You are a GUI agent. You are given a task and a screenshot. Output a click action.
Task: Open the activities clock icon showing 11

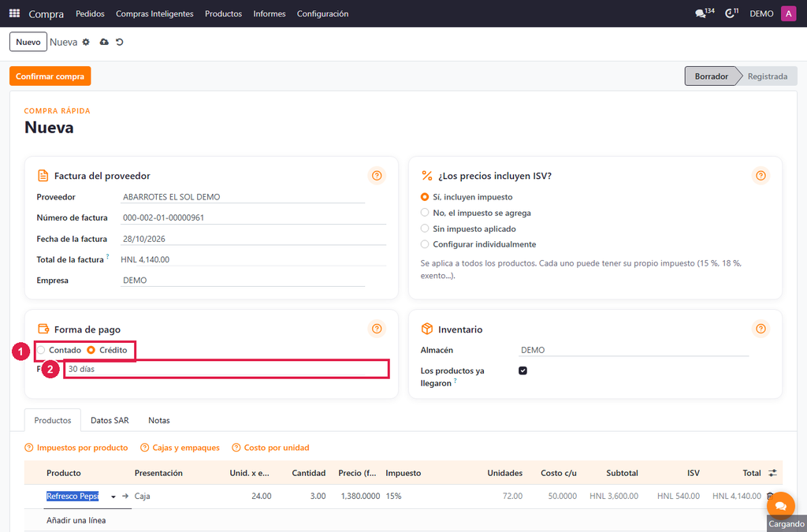click(x=731, y=13)
